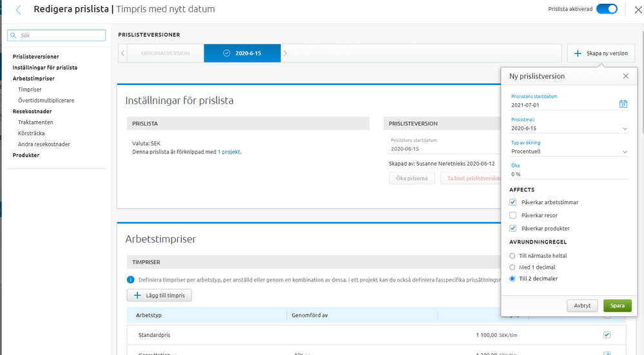
Task: Click the plus icon on Skapa ny version
Action: pos(578,53)
